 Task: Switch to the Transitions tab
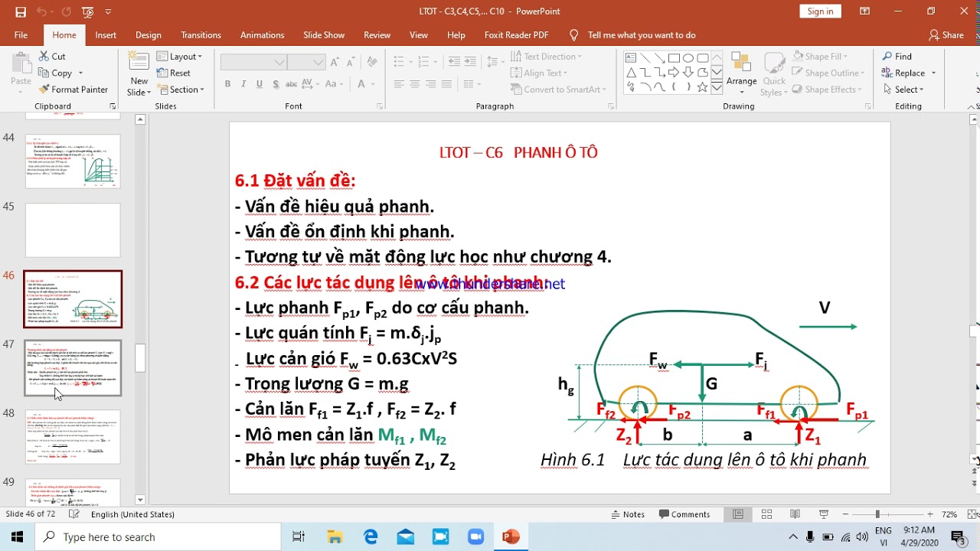[x=201, y=35]
